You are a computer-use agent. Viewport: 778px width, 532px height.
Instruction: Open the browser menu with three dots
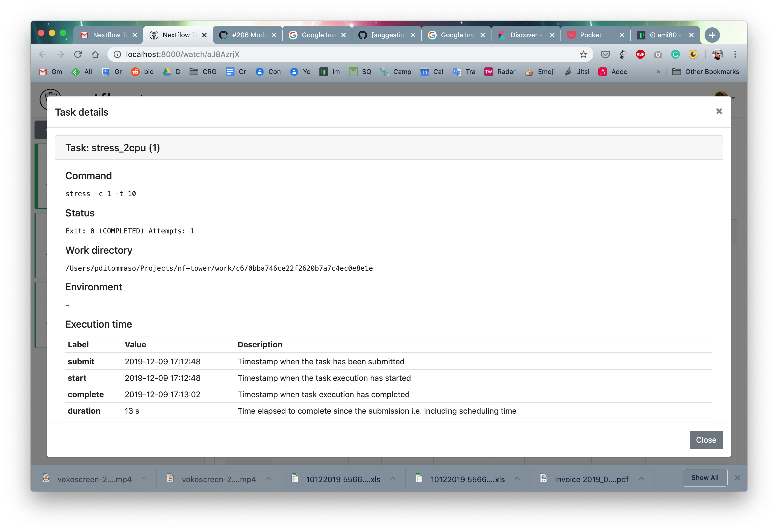pos(736,54)
